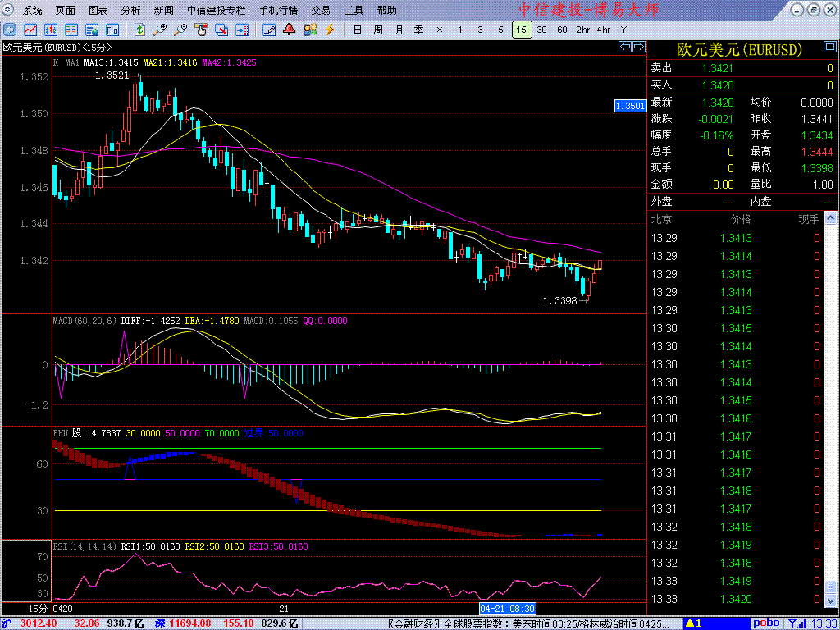840x630 pixels.
Task: Open the red alarm bell alert icon
Action: (290, 30)
